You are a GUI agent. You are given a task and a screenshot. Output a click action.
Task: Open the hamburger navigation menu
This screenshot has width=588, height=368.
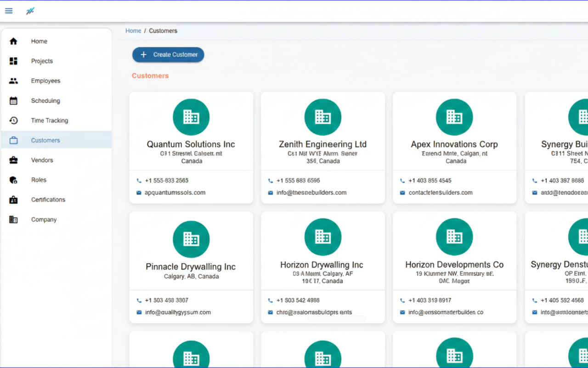pyautogui.click(x=8, y=11)
